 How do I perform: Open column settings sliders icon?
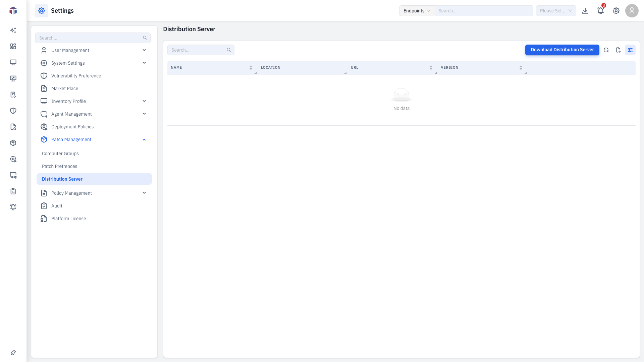click(x=630, y=50)
